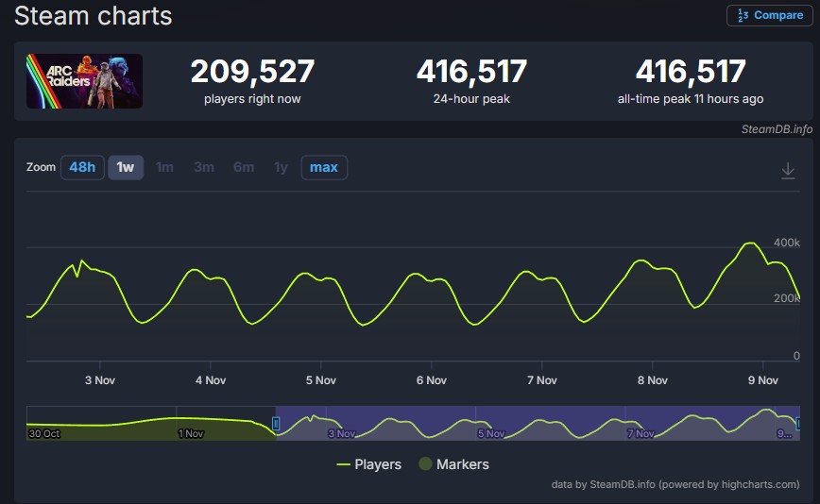
Task: Click the 9 Nov axis label
Action: click(x=763, y=380)
